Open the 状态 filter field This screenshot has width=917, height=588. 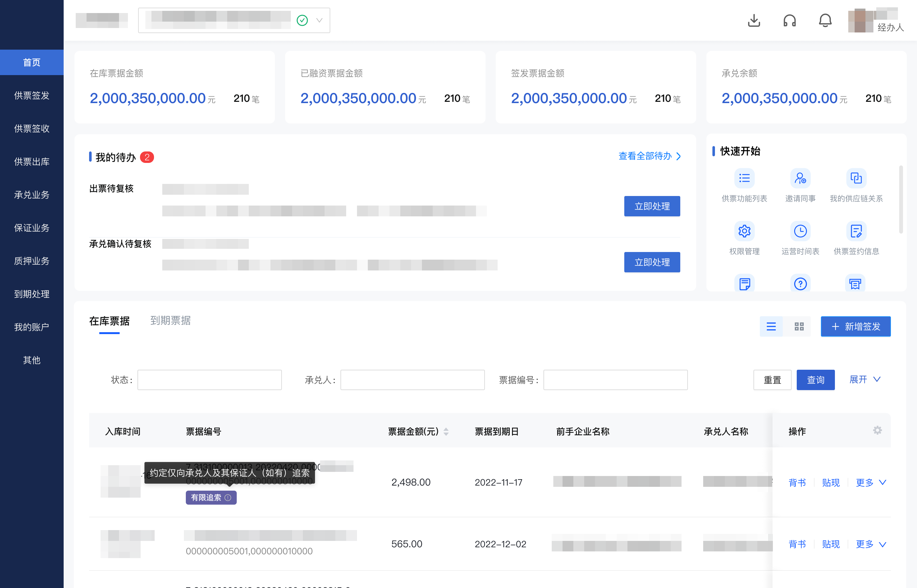(209, 380)
